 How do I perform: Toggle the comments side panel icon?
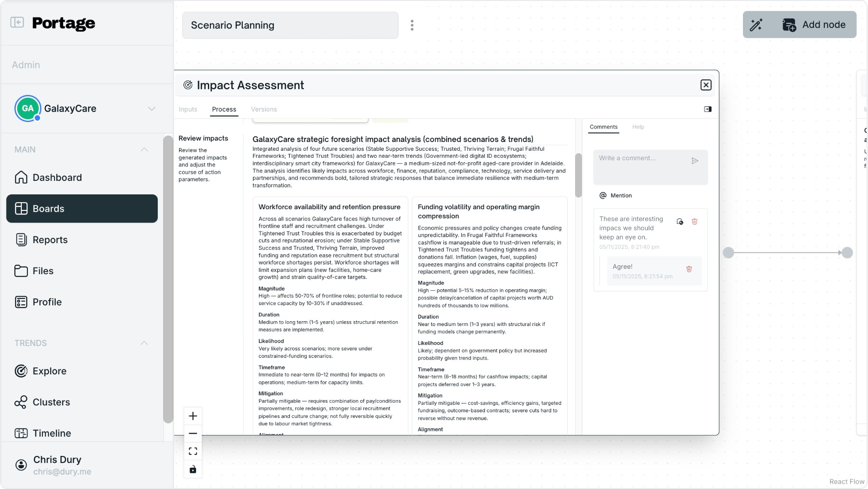click(x=708, y=109)
